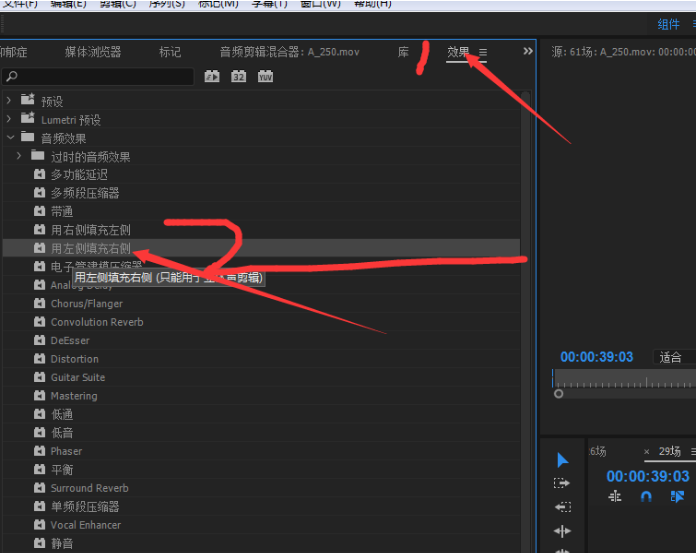Click in the effects search field
697x553 pixels.
coord(98,76)
